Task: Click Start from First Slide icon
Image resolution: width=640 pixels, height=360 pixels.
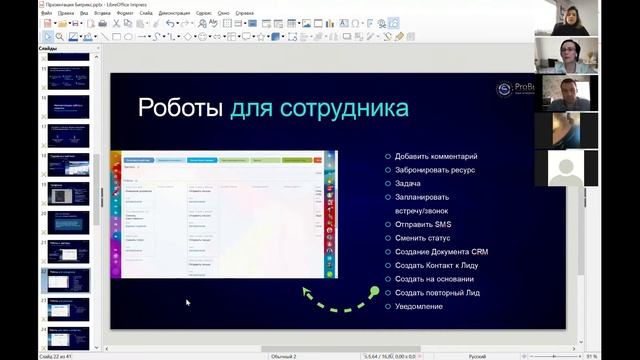Action: point(266,24)
